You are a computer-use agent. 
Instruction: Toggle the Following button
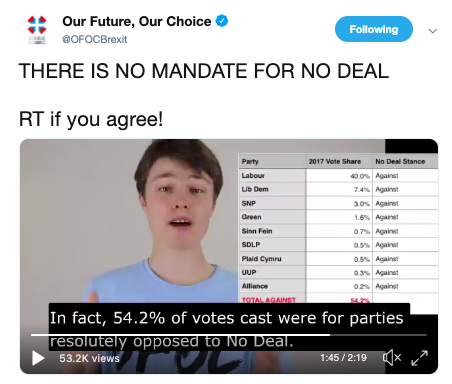374,29
